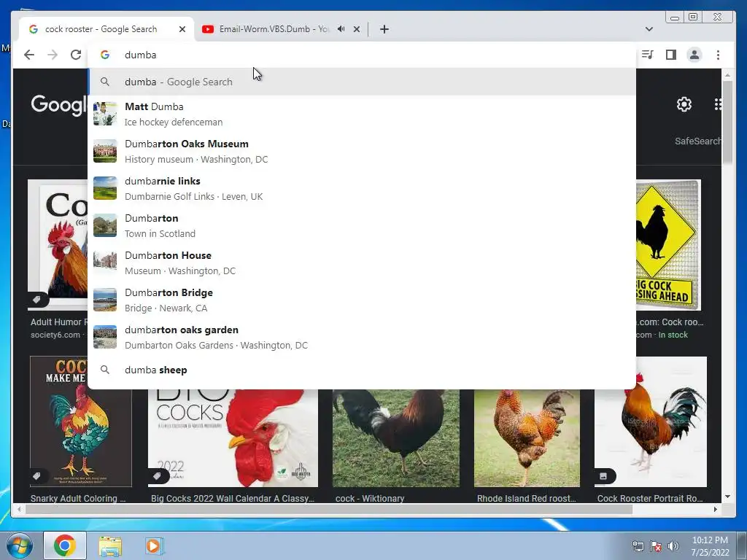Image resolution: width=747 pixels, height=560 pixels.
Task: Click the horizontal scrollbar thumb
Action: click(329, 509)
